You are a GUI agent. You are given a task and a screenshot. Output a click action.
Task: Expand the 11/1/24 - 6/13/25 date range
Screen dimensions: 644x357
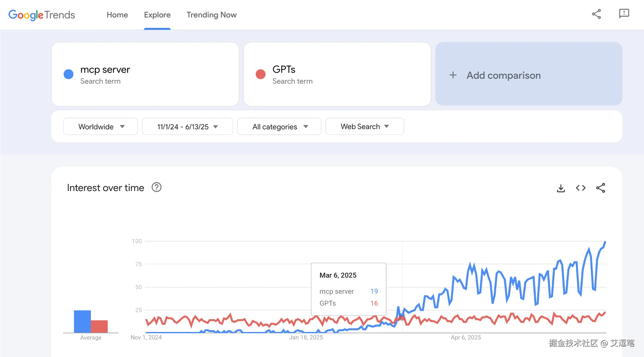tap(187, 126)
